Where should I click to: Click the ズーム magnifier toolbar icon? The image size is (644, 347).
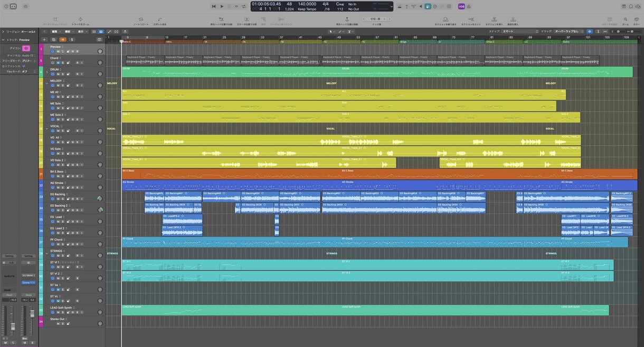click(625, 21)
